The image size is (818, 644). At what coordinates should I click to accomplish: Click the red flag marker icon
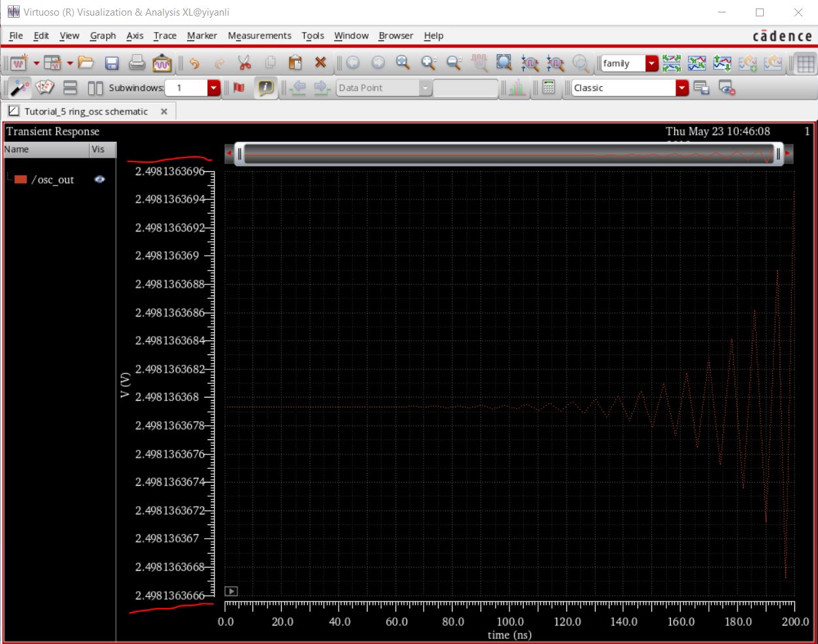pos(239,88)
